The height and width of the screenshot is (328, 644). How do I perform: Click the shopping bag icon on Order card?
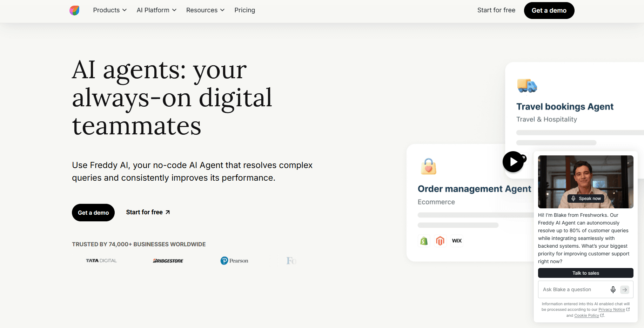point(428,166)
